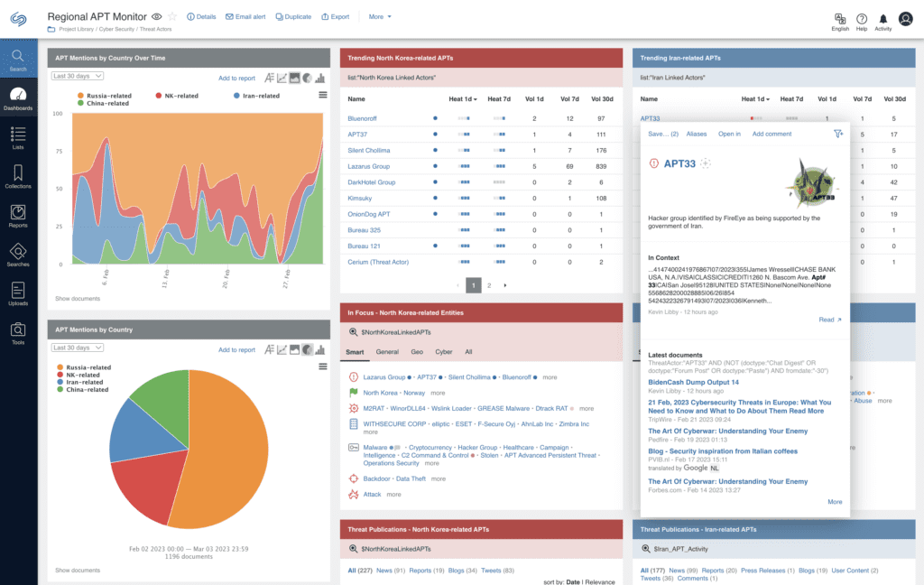Open Save… (2) menu in APT33 popup
Viewport: 924px width, 585px height.
tap(663, 134)
